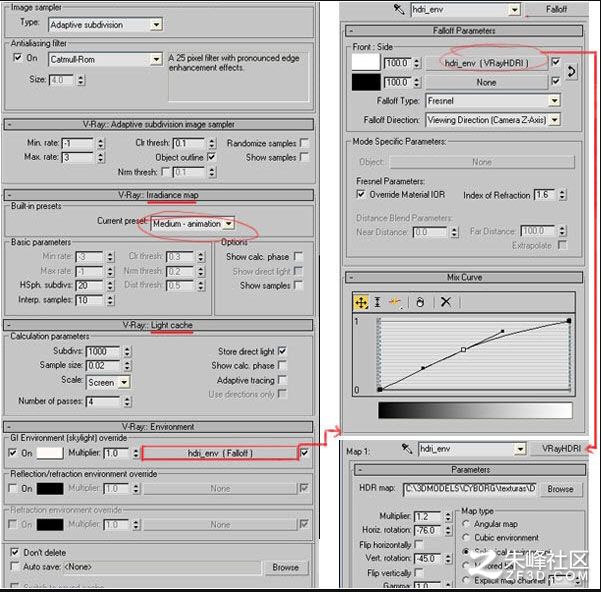Enable Reflection/refraction environment On checkbox
The height and width of the screenshot is (592, 601).
[x=13, y=489]
